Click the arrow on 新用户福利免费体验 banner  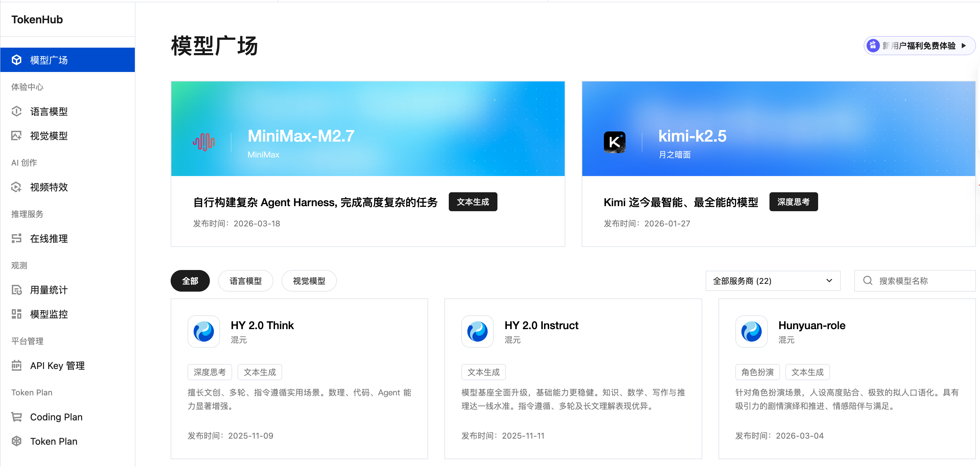coord(964,46)
